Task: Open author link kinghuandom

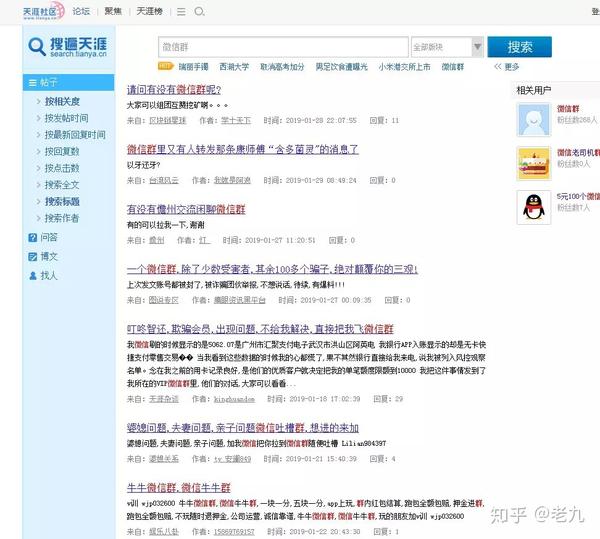Action: pyautogui.click(x=234, y=399)
